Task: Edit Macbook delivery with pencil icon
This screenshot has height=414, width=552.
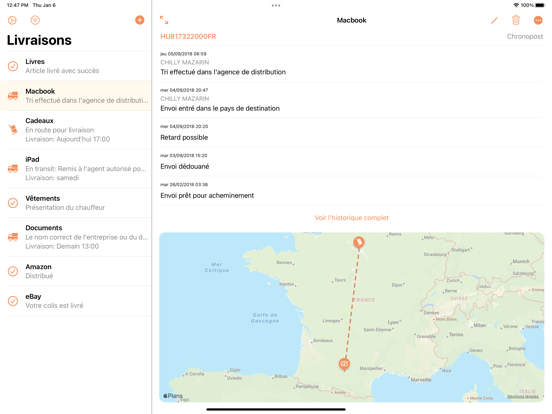Action: pos(495,20)
